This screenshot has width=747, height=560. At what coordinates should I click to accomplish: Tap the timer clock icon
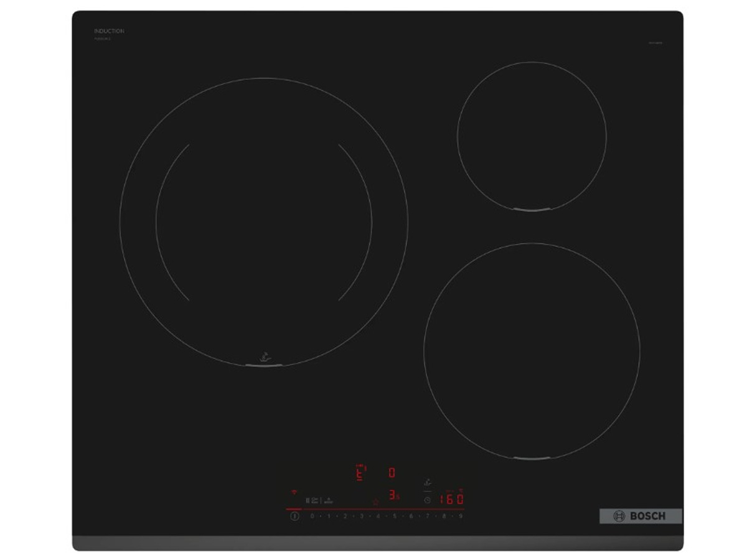[427, 500]
